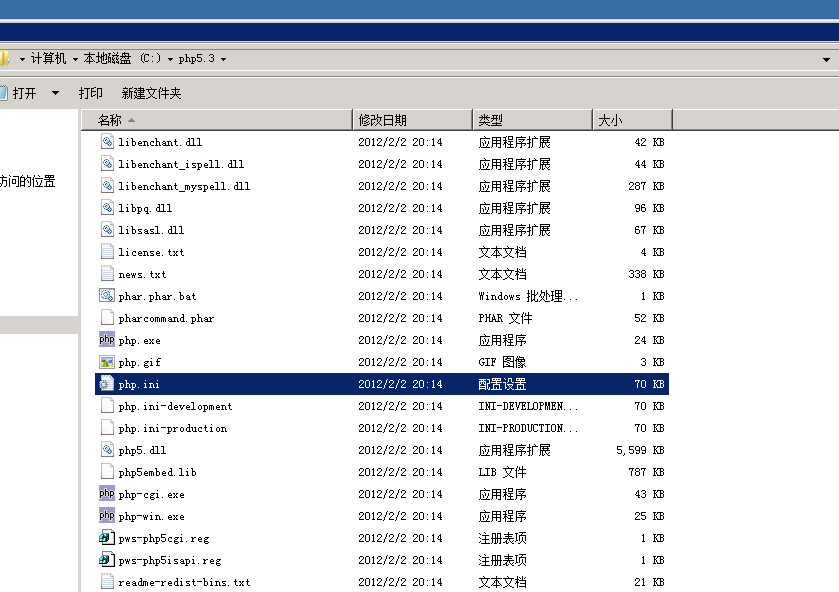Click the libpq.dll file icon
Viewport: 839px width, 592px height.
106,208
